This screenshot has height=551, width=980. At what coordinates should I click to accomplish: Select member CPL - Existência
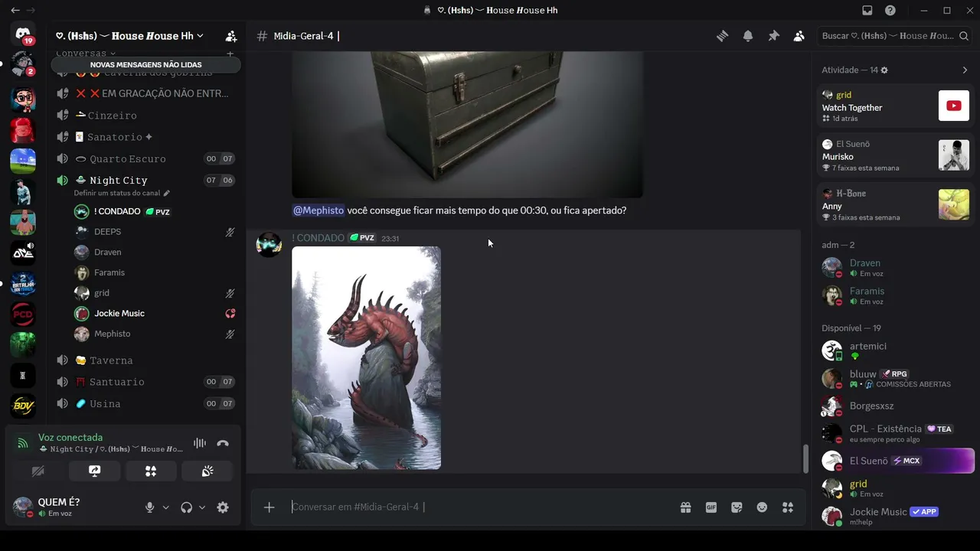(895, 433)
